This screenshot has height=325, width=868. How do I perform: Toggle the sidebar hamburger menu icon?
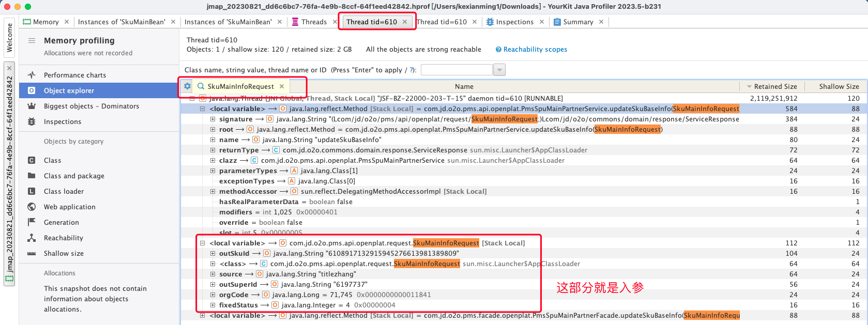point(32,40)
